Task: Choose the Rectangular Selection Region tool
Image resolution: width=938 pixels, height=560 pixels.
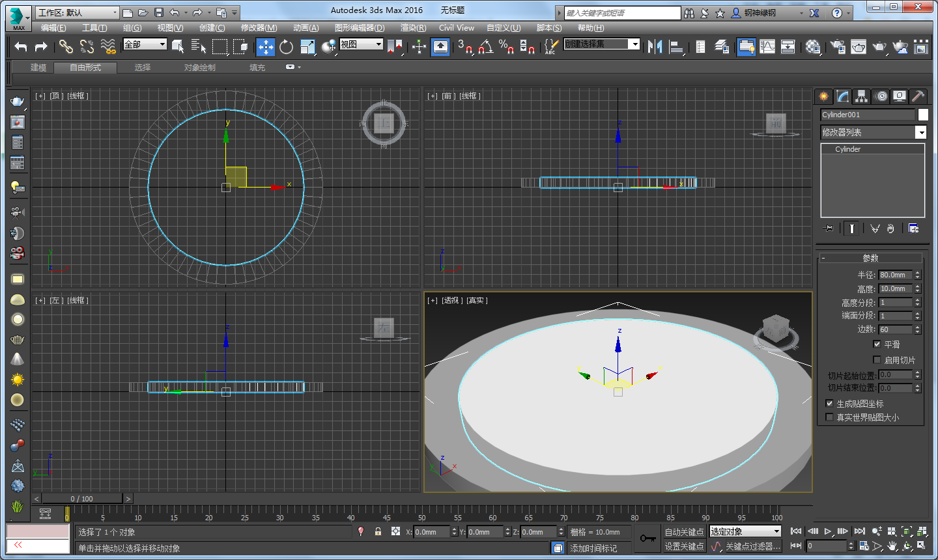Action: click(220, 46)
